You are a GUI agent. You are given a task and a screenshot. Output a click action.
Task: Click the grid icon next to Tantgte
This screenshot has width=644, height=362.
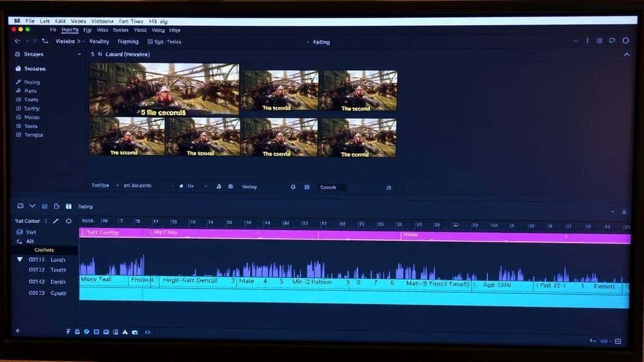tap(19, 135)
